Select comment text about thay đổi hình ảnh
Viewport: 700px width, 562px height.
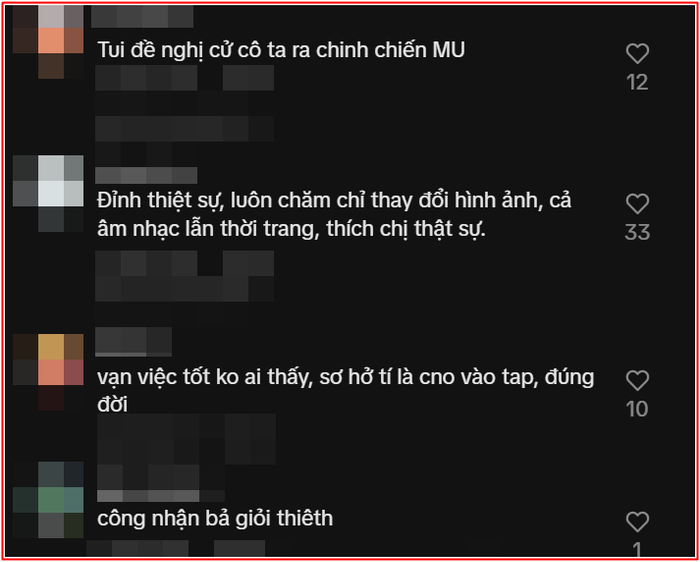[334, 215]
